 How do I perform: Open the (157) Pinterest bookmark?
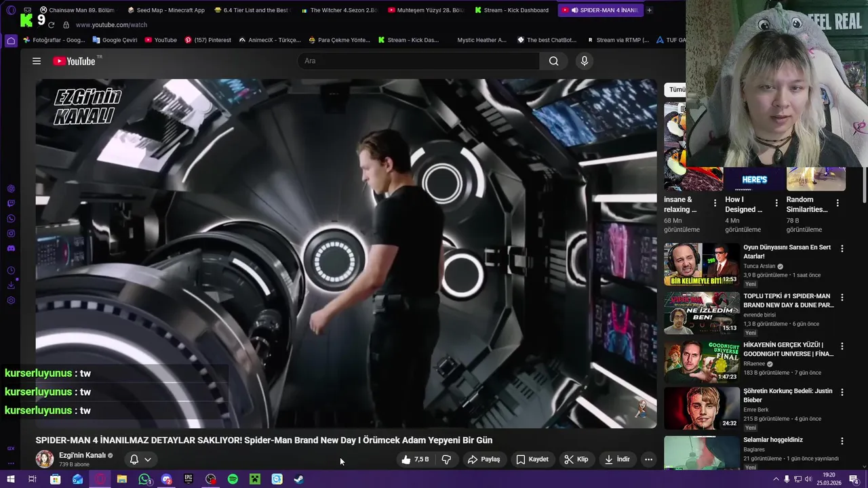[x=208, y=40]
